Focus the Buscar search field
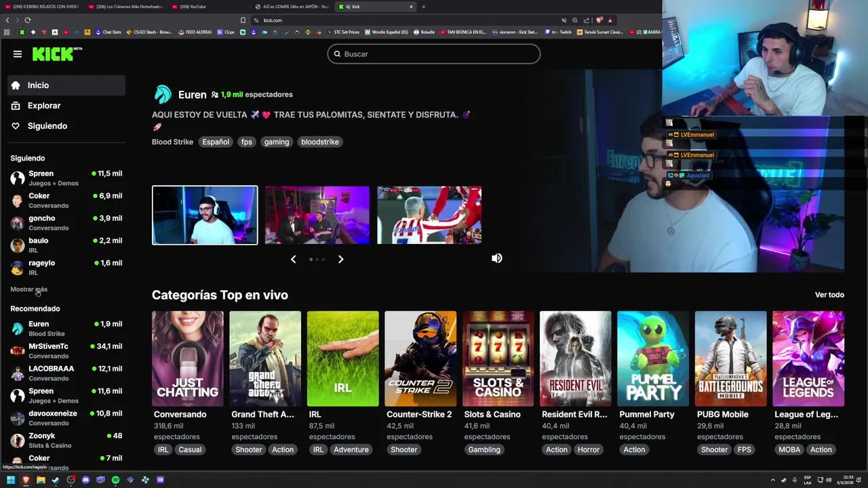This screenshot has width=868, height=488. pos(434,54)
